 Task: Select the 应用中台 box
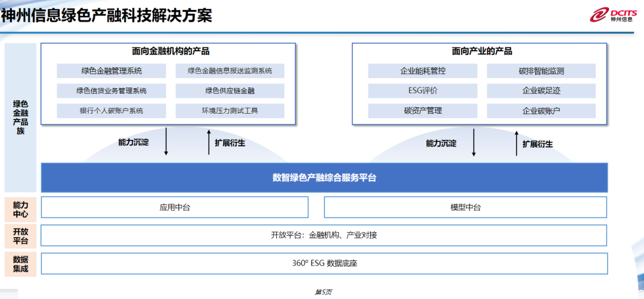click(x=175, y=207)
